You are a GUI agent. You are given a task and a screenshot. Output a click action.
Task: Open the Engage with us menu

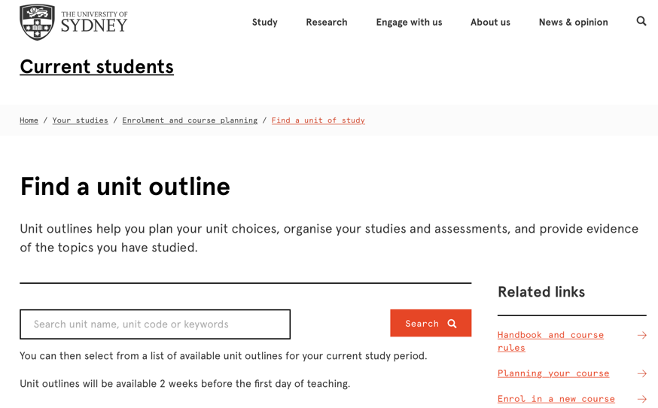[409, 22]
